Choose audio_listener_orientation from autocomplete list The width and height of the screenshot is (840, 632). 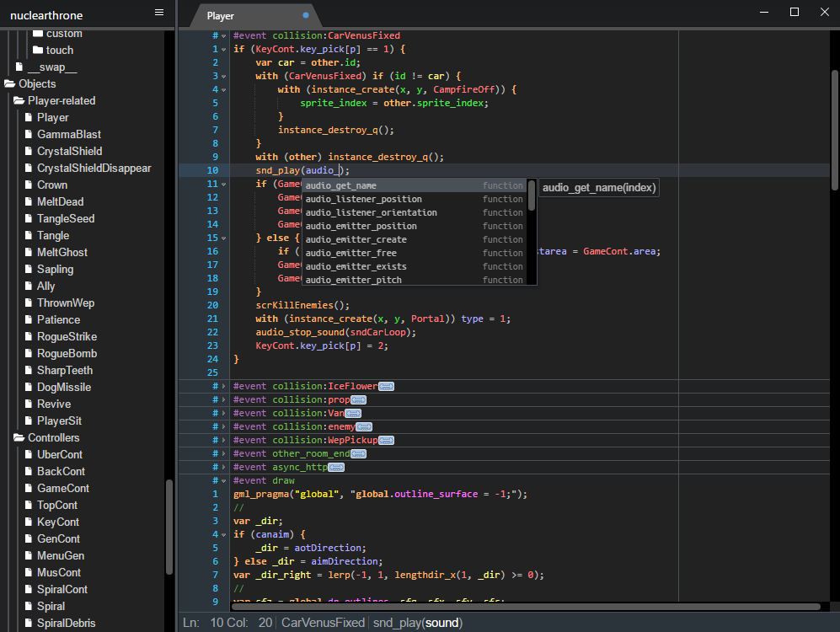[x=415, y=212]
